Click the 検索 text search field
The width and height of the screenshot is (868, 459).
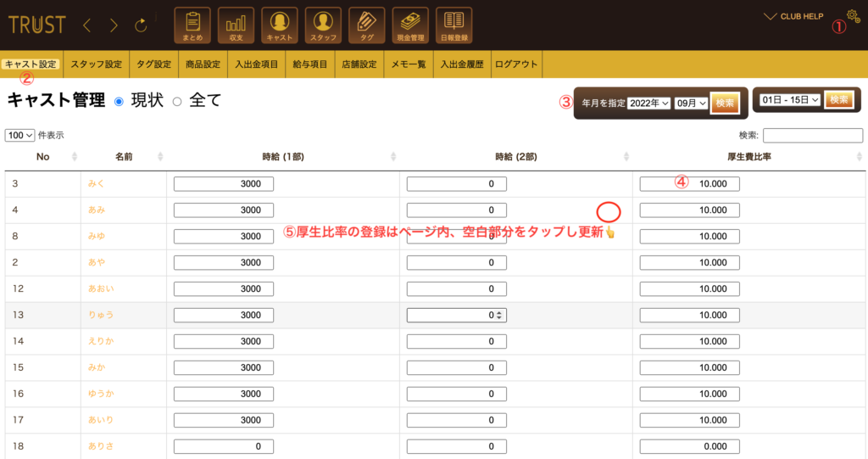pos(812,135)
